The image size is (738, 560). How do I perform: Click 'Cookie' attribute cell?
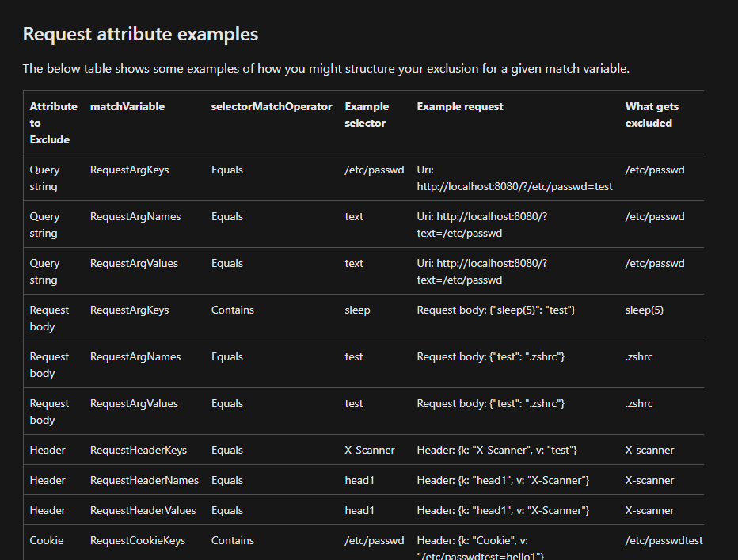point(46,540)
